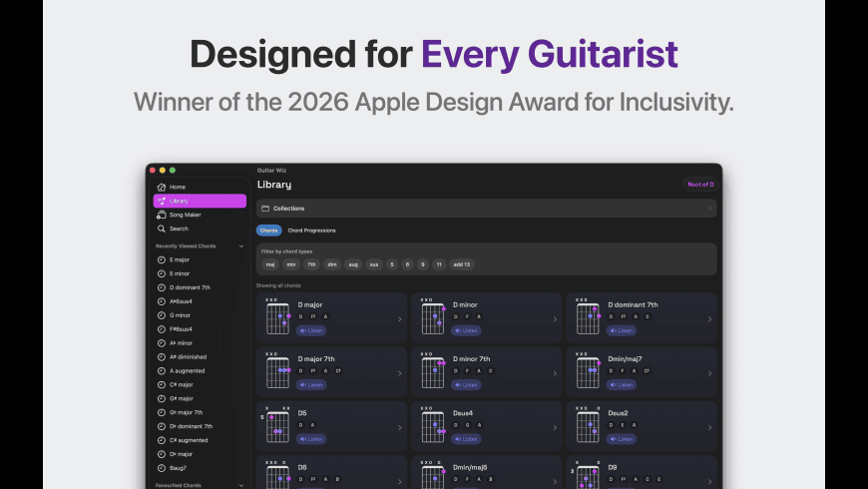Image resolution: width=868 pixels, height=489 pixels.
Task: Click the Dmin/maj7 fretboard diagram
Action: [588, 370]
